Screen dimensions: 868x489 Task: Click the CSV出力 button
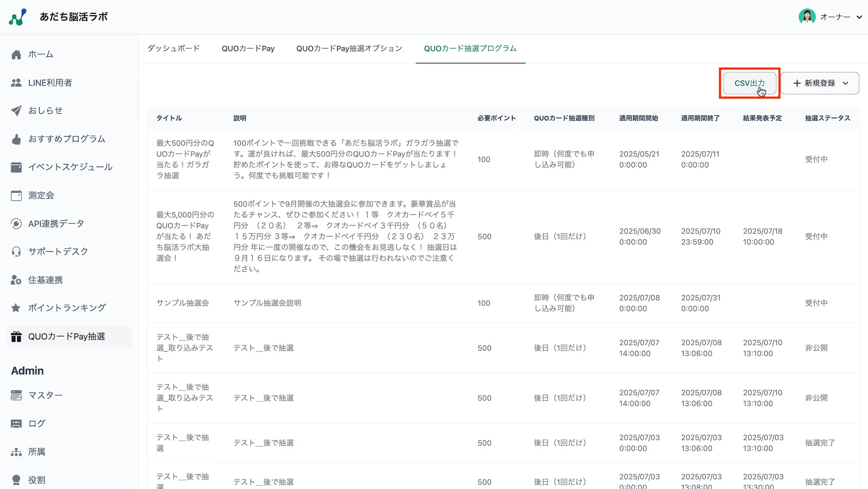pyautogui.click(x=750, y=83)
